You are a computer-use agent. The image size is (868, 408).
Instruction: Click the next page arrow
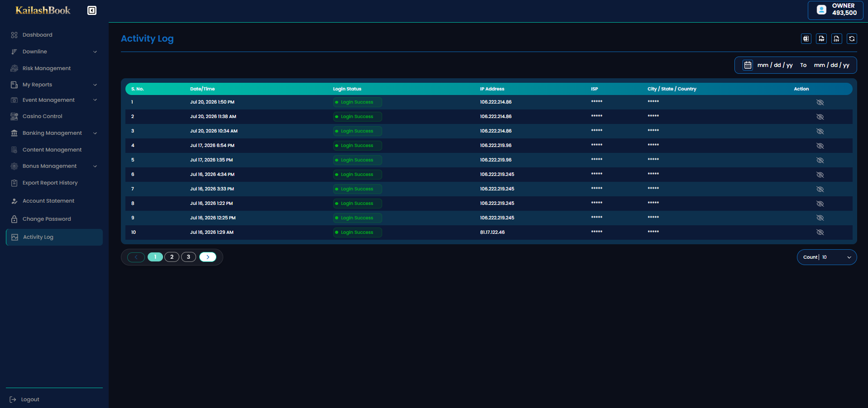[208, 257]
